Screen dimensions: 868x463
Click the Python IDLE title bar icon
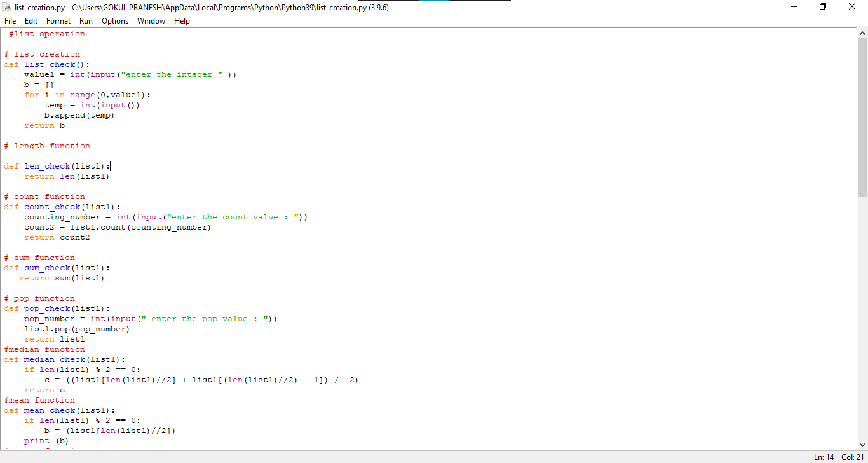coord(7,8)
